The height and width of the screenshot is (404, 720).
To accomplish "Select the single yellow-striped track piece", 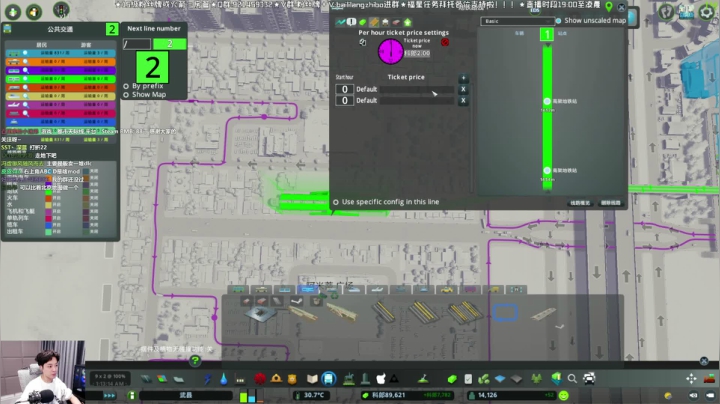I will [383, 312].
